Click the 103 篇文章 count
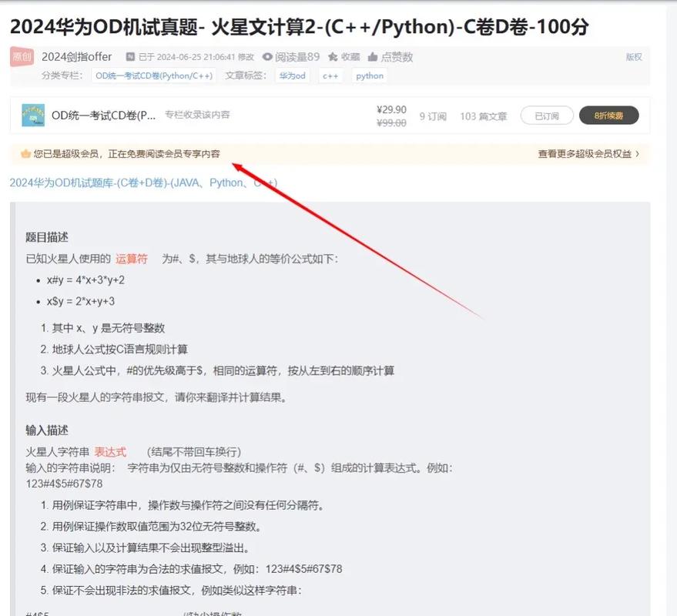The width and height of the screenshot is (677, 616). coord(483,116)
